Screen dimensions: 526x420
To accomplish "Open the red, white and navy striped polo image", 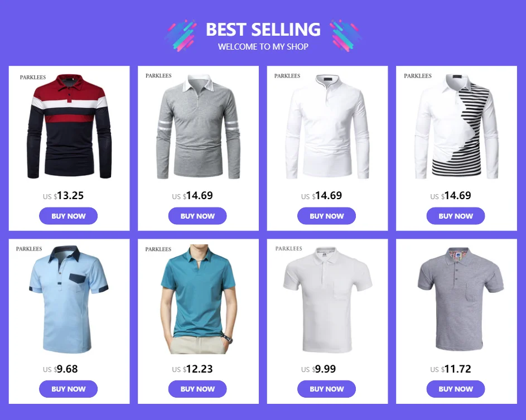I will click(69, 126).
